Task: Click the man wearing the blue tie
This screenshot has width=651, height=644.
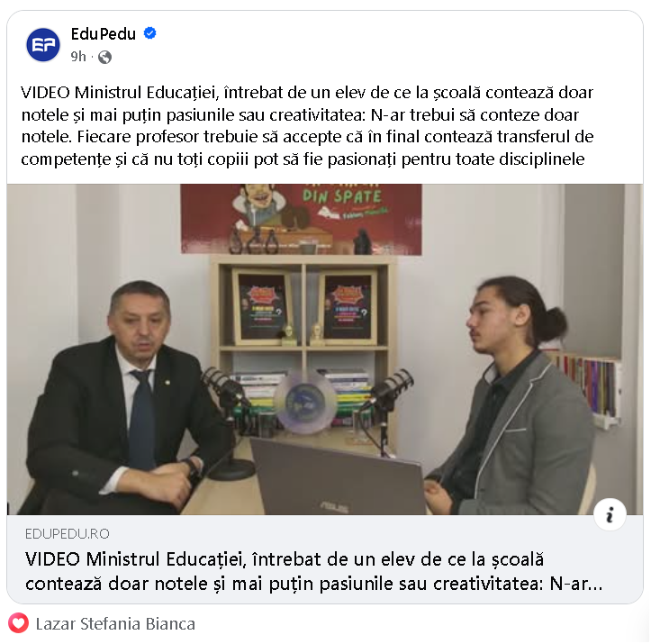Action: coord(118,399)
